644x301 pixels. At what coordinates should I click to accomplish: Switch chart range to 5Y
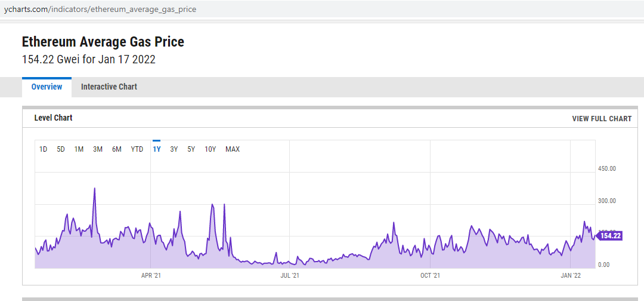[x=191, y=149]
